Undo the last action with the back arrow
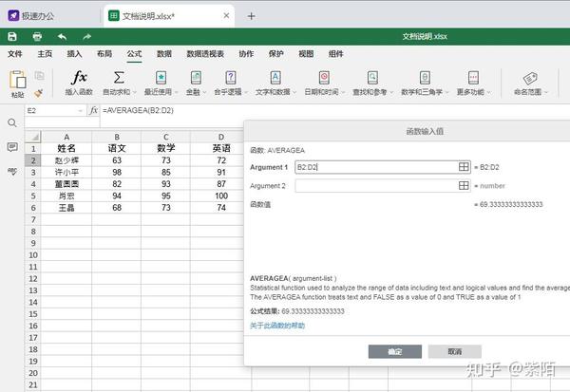 click(62, 36)
